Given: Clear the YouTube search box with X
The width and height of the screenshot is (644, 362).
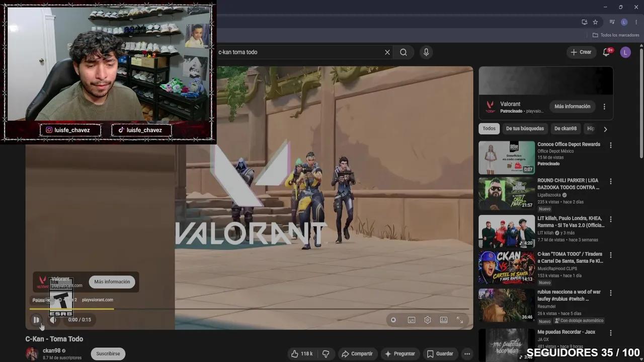Looking at the screenshot, I should point(387,52).
